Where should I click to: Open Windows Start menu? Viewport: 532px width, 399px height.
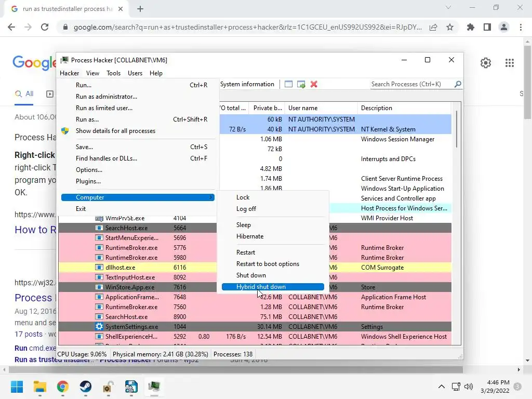17,387
